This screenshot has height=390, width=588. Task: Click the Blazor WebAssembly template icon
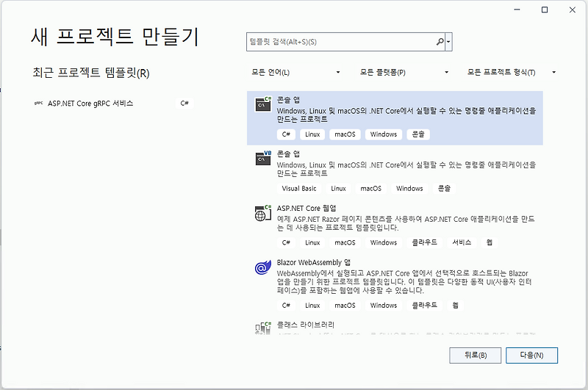[x=263, y=267]
